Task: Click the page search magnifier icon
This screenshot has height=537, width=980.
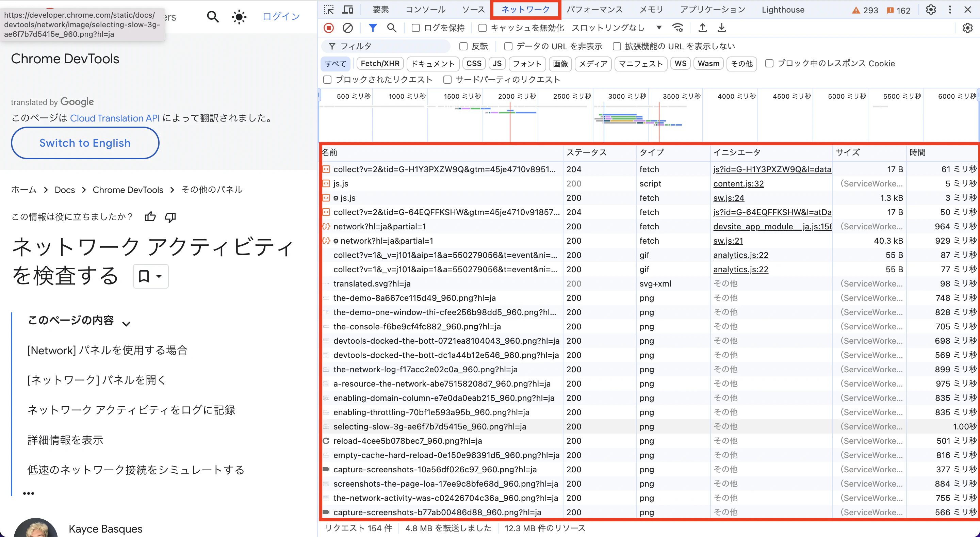Action: coord(213,17)
